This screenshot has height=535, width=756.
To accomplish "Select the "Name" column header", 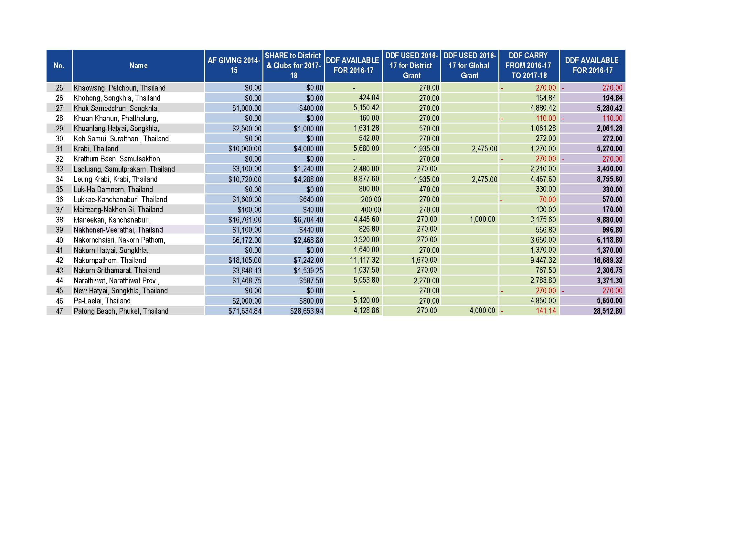I will click(x=138, y=66).
